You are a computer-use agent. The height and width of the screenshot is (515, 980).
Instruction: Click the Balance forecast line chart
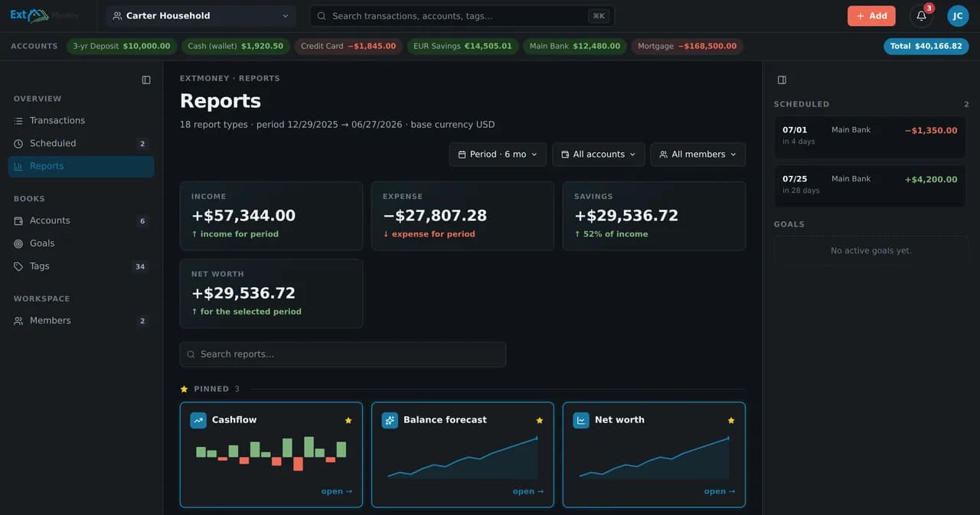point(462,457)
